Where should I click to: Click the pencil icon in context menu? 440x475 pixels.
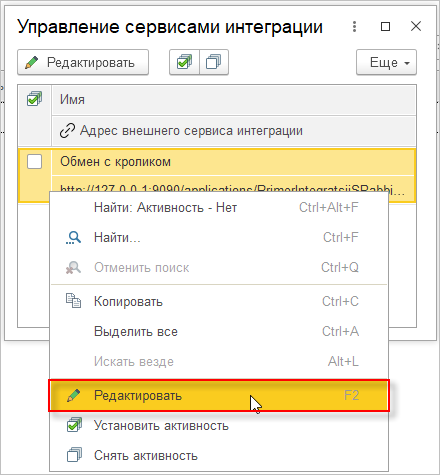pos(73,395)
